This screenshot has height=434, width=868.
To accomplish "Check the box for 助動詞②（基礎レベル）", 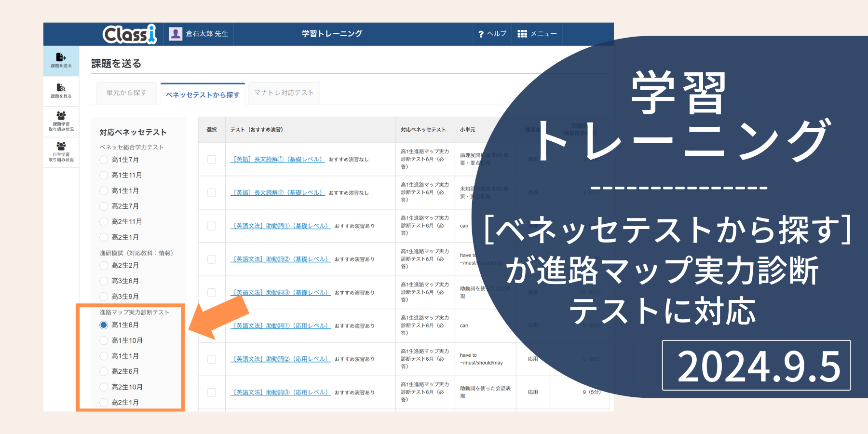I will click(212, 259).
